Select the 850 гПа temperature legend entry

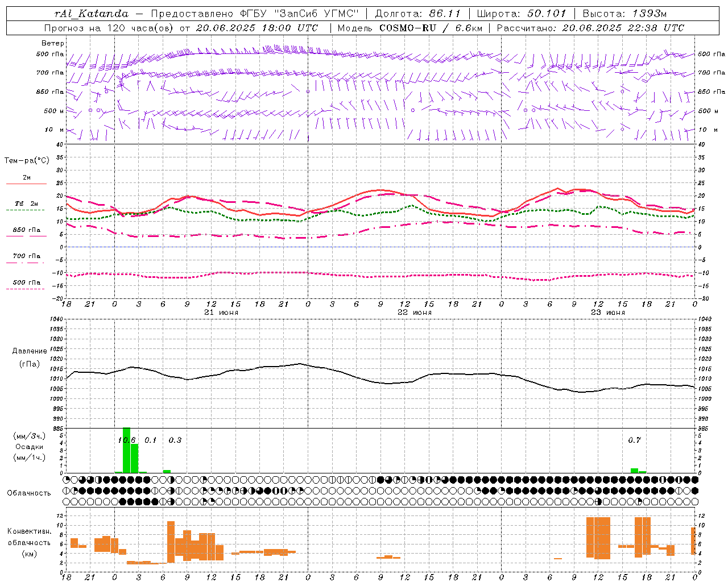point(27,230)
